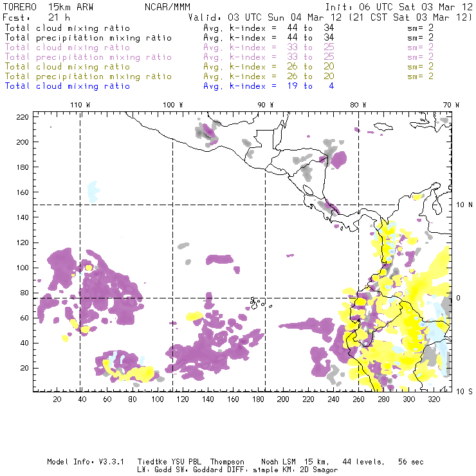Click the "56 sec" timestep text
This screenshot has height=476, width=476.
point(411,462)
